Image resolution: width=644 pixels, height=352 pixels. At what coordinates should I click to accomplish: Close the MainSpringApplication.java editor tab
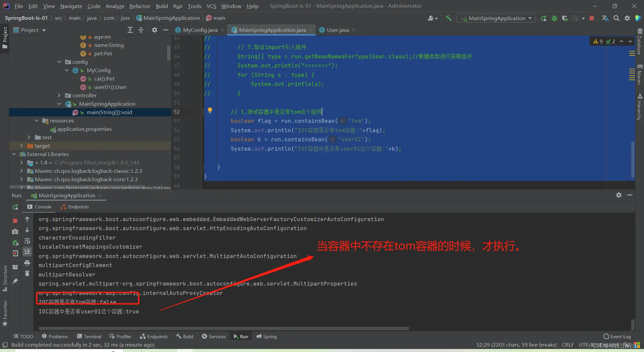pyautogui.click(x=311, y=30)
